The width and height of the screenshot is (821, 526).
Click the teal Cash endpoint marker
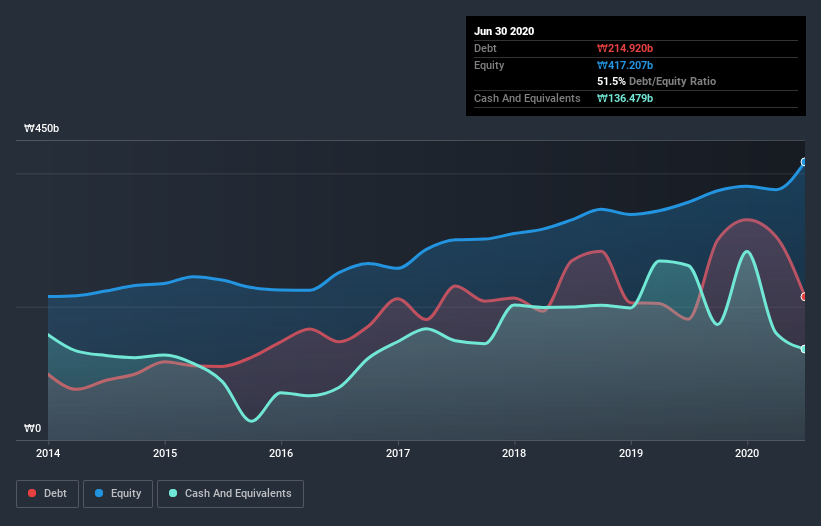804,349
